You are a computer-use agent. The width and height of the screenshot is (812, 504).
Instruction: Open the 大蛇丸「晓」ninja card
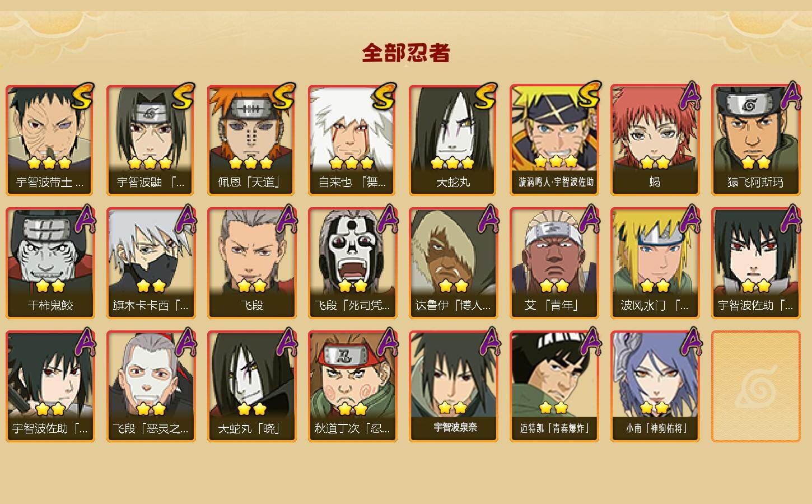pyautogui.click(x=251, y=386)
